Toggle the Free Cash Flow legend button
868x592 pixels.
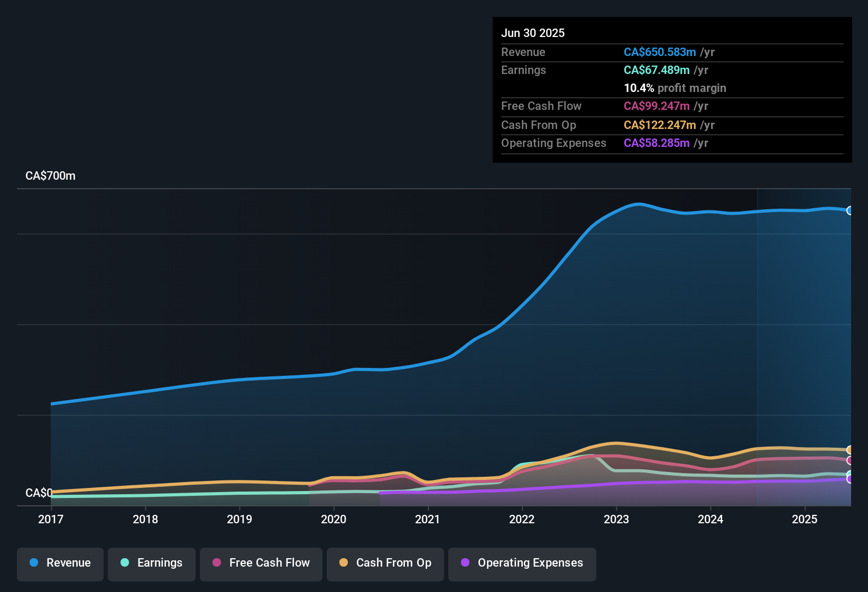(261, 564)
